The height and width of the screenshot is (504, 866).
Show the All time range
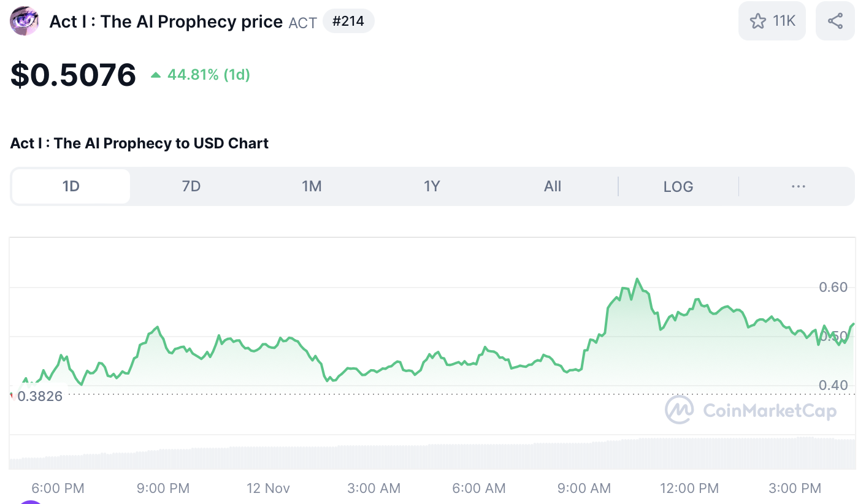(553, 186)
